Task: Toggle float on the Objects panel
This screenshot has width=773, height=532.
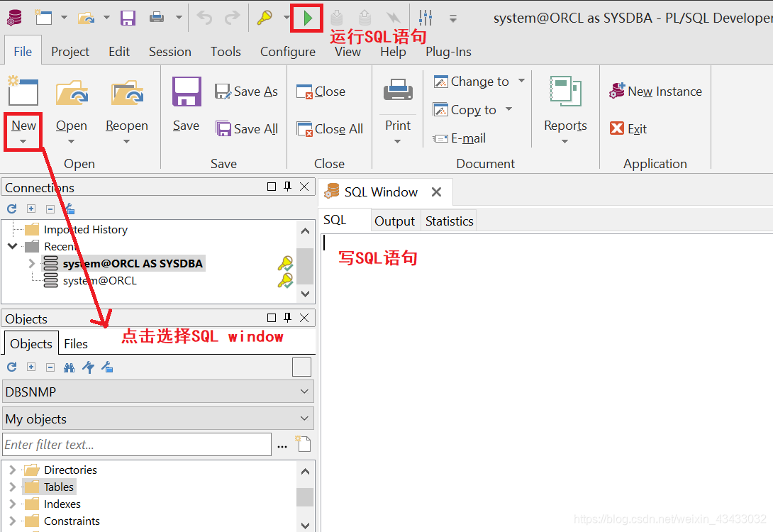Action: tap(271, 318)
